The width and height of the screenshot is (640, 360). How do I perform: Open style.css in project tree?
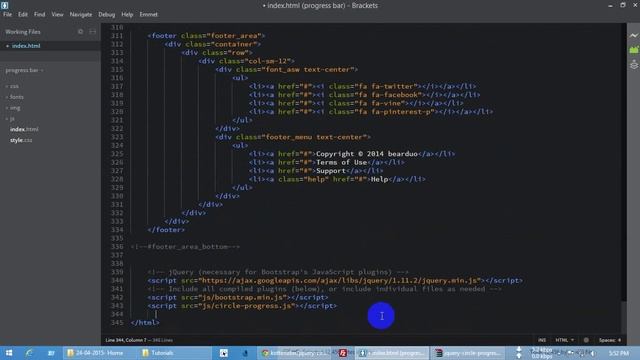point(21,140)
